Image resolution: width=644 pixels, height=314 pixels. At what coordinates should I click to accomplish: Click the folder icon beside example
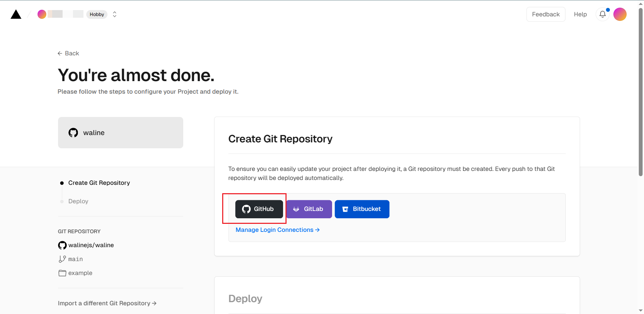click(x=62, y=273)
